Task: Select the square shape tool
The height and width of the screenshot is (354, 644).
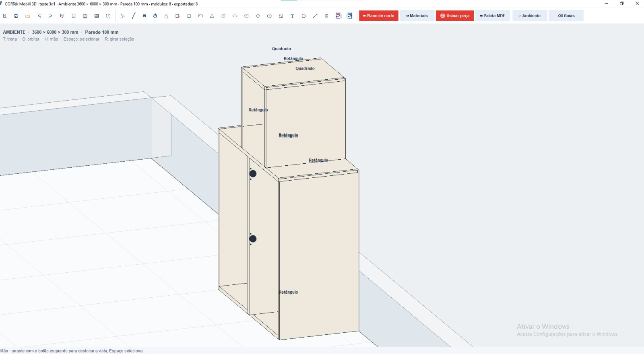Action: tap(189, 16)
